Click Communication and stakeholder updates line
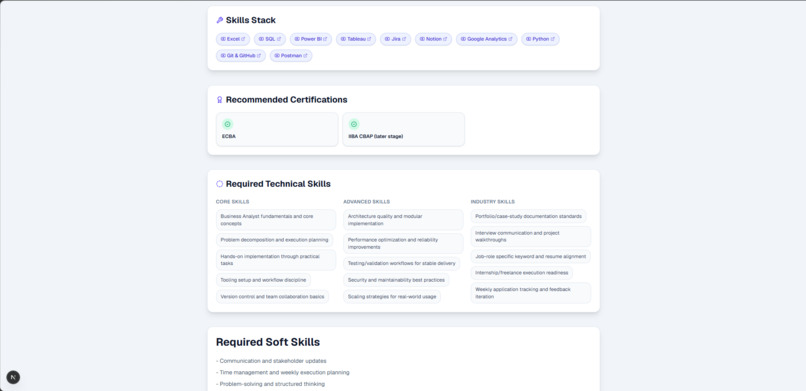This screenshot has width=806, height=391. [271, 361]
